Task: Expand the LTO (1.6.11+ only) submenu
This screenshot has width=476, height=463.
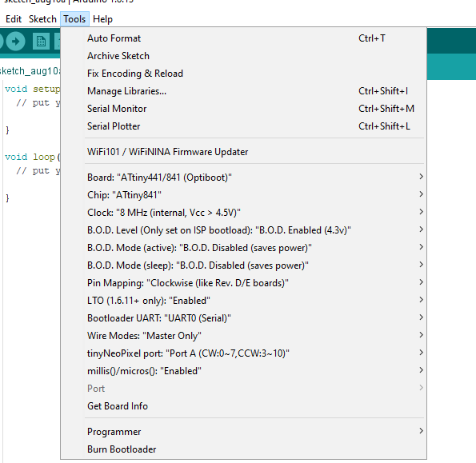Action: click(243, 301)
